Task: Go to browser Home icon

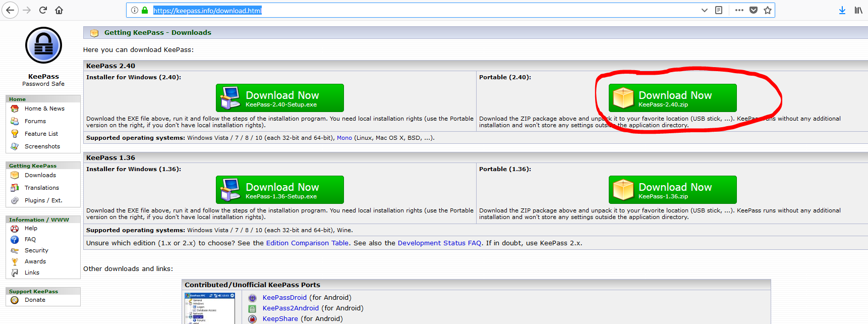Action: [x=59, y=10]
